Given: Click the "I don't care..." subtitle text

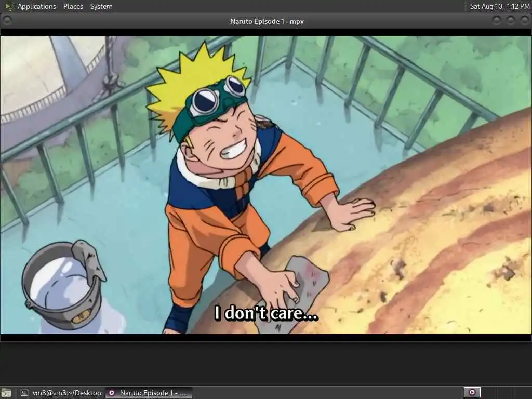Looking at the screenshot, I should 267,313.
